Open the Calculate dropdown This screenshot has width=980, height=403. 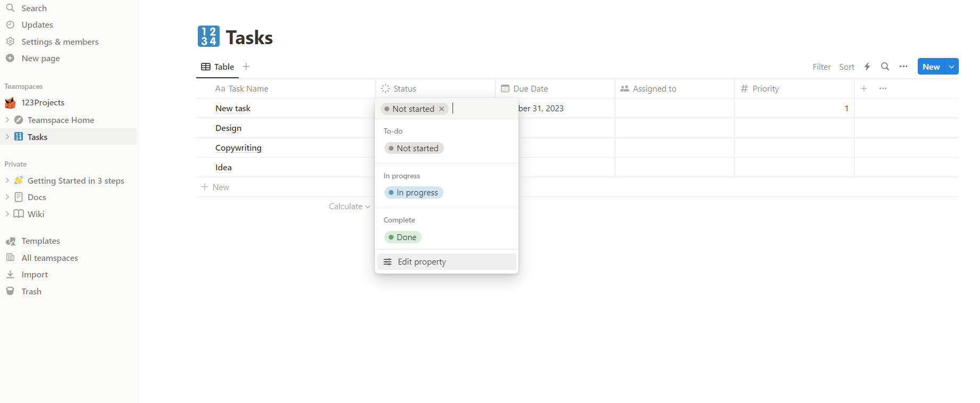pos(349,207)
